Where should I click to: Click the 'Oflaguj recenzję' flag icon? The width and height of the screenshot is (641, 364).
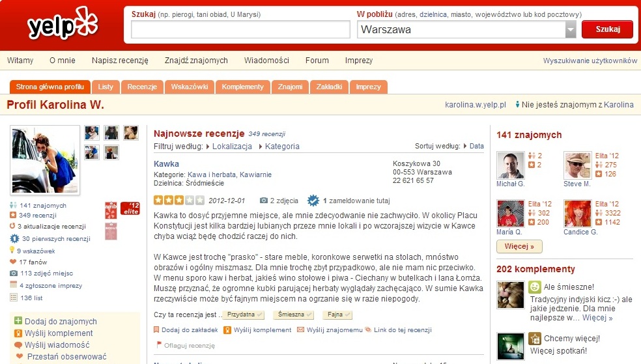pyautogui.click(x=158, y=345)
